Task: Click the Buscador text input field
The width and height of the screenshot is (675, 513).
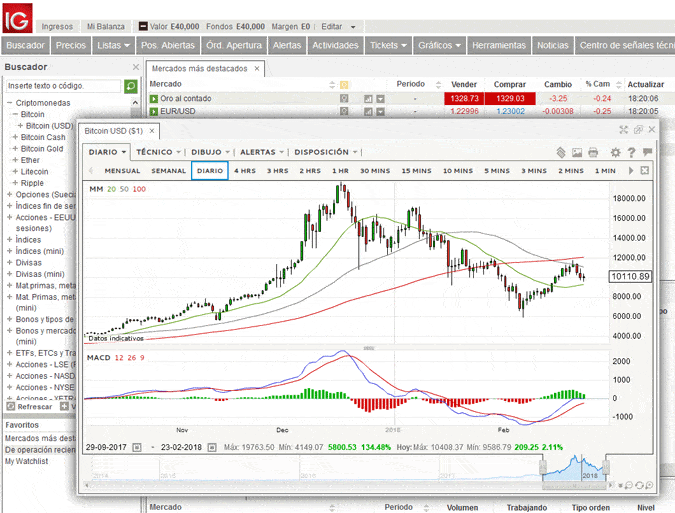Action: pyautogui.click(x=63, y=86)
